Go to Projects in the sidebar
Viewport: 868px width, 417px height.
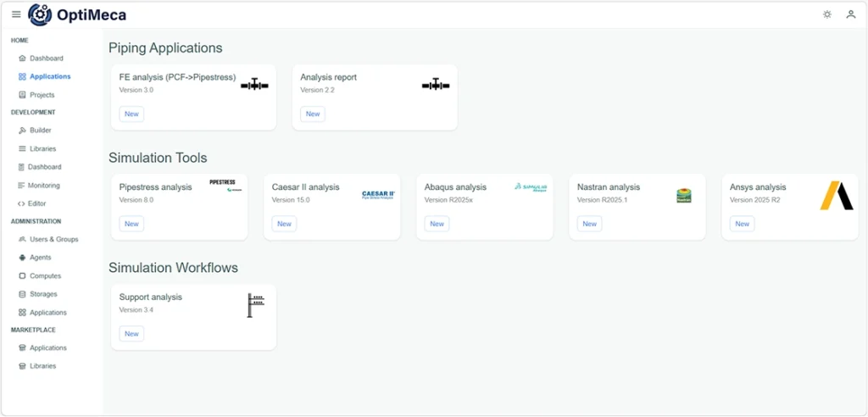pos(42,95)
